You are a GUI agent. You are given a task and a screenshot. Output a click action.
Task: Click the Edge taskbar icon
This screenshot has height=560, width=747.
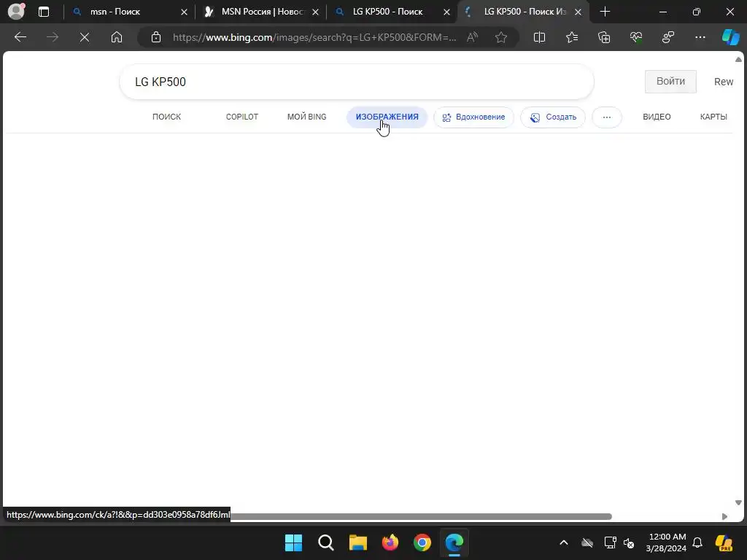(454, 542)
